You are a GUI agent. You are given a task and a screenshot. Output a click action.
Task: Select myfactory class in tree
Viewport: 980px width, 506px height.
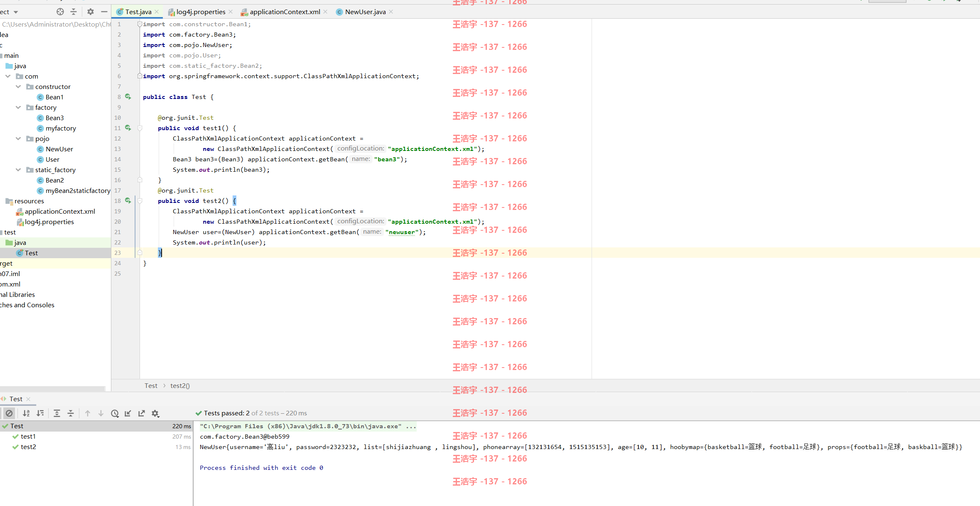56,128
